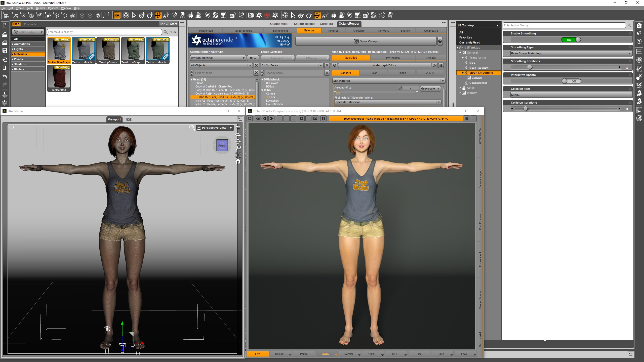Open the Render menu
Image resolution: width=644 pixels, height=362 pixels.
[40, 8]
